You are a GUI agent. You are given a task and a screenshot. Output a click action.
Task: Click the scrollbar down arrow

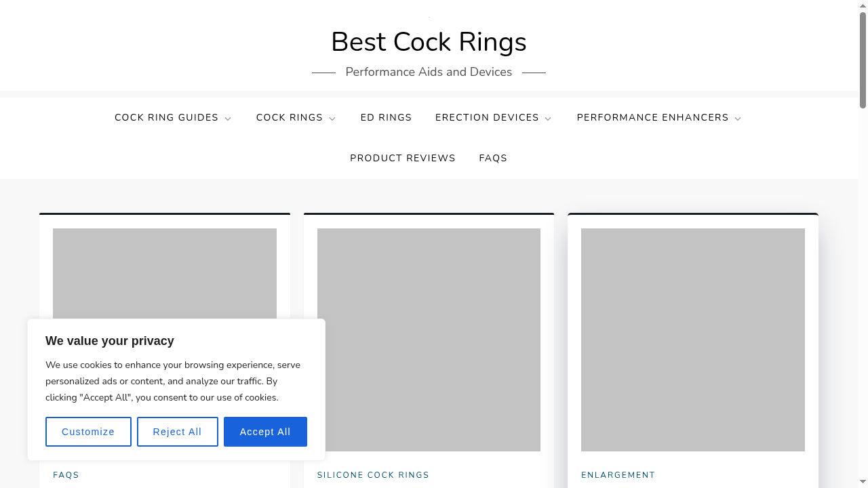tap(863, 483)
